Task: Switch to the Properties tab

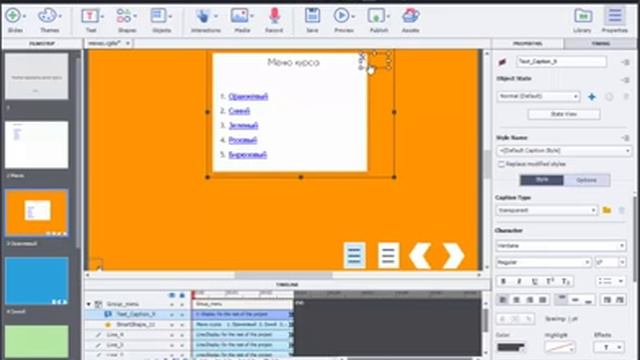Action: (528, 43)
